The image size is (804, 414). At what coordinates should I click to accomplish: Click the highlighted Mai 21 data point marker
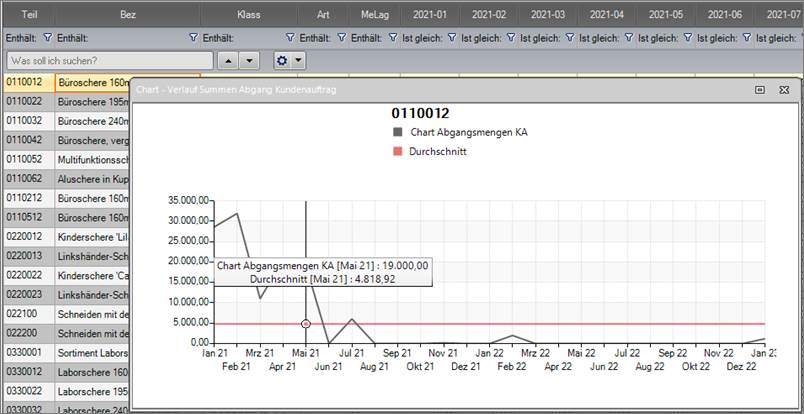(306, 323)
